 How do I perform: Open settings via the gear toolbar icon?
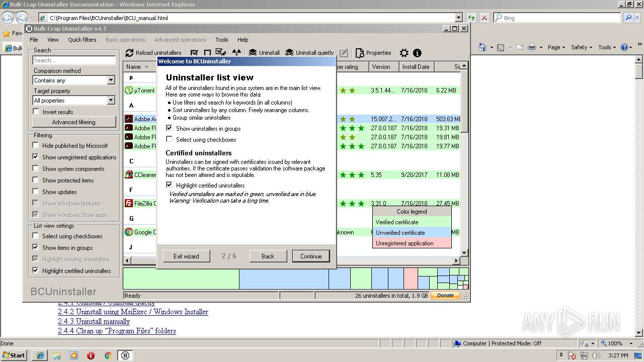tap(404, 53)
